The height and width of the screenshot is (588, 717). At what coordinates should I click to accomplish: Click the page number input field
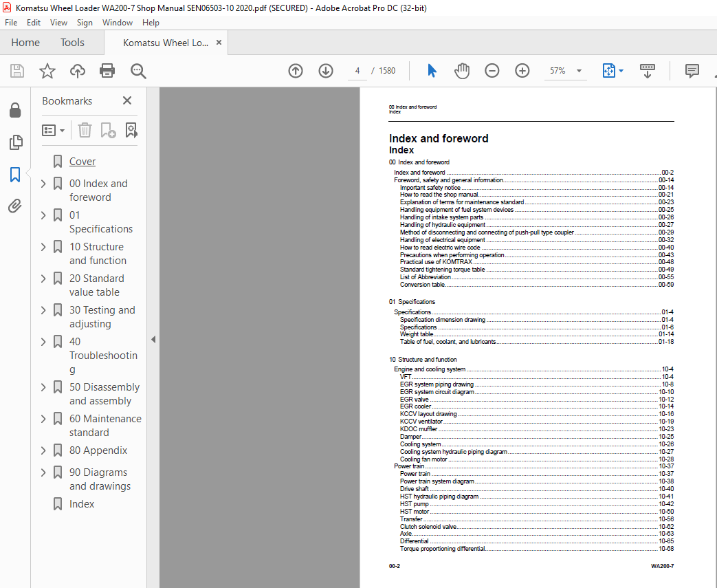click(x=357, y=71)
